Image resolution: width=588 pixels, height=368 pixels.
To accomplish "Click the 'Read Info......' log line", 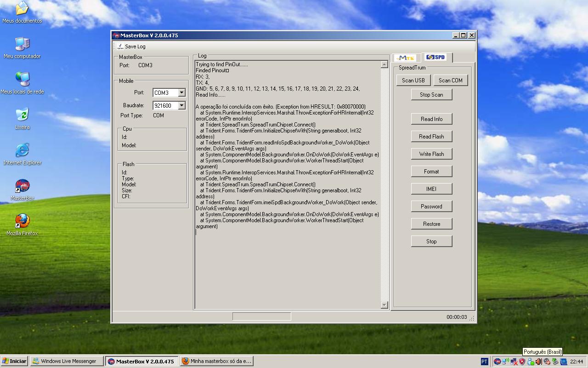I will tap(210, 94).
